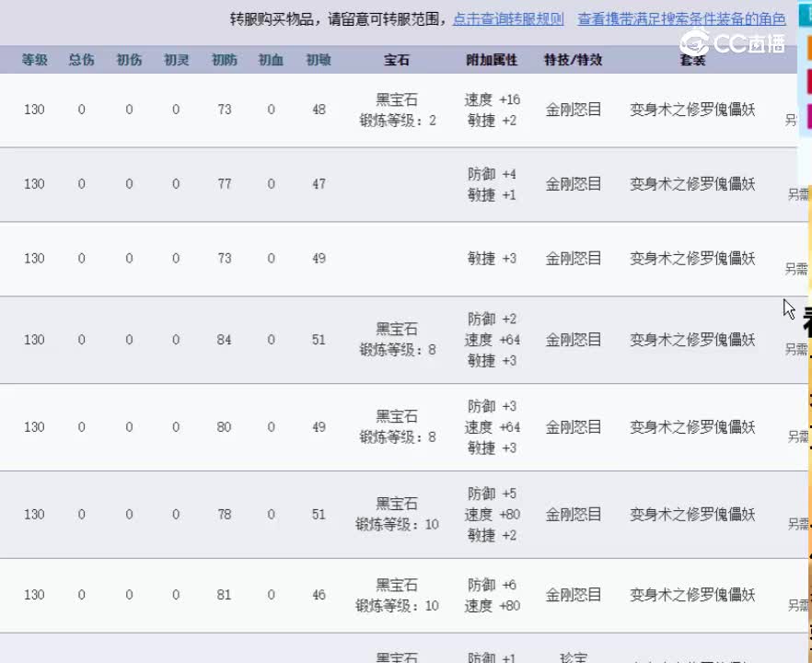
Task: Open the 查看携带满足搜索条件装备的角色 link
Action: pyautogui.click(x=681, y=19)
